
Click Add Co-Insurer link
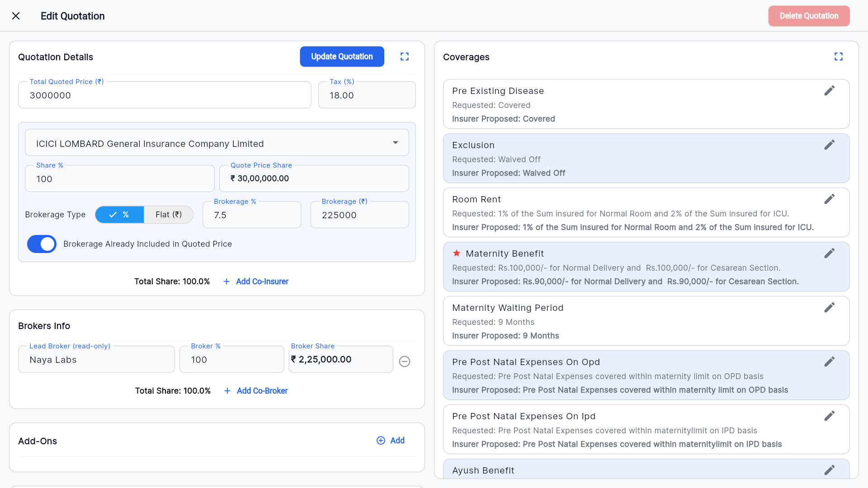(x=256, y=282)
